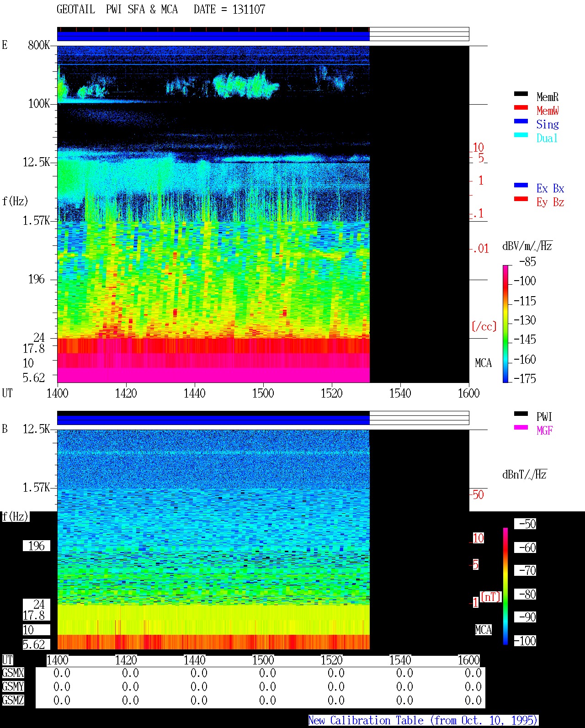Image resolution: width=585 pixels, height=728 pixels.
Task: Choose the cyan Dual legend swatch
Action: pos(521,135)
